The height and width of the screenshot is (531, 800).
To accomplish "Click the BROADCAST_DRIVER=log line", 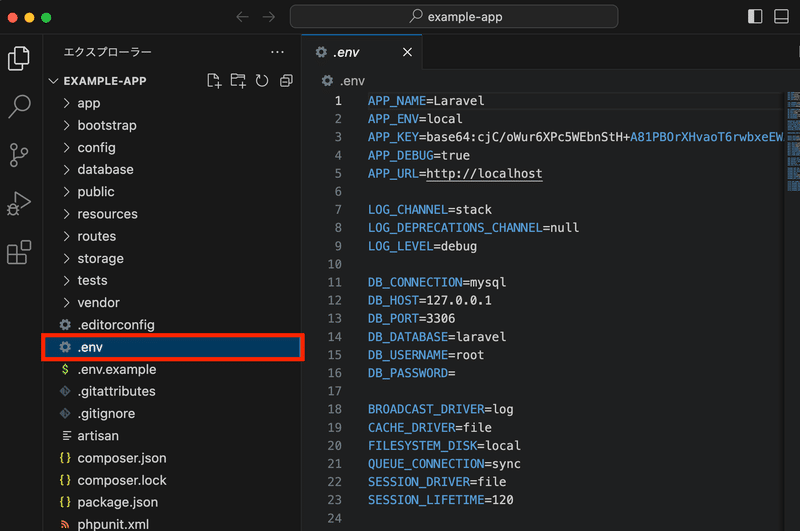I will [440, 409].
